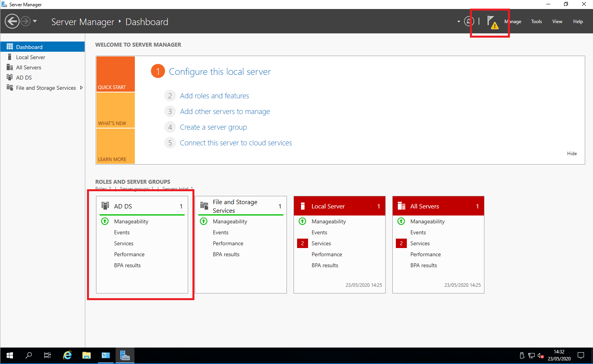Select File and Storage Services navigation item
The image size is (593, 364).
[42, 88]
